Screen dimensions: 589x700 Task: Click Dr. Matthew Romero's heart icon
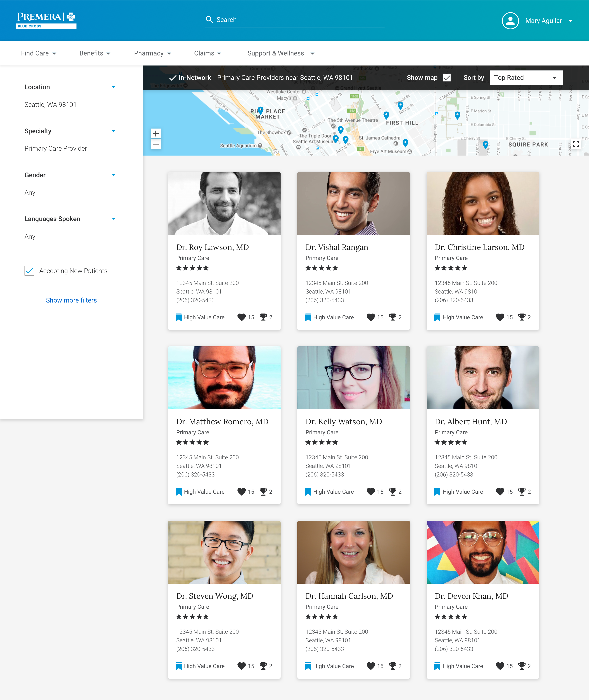pos(241,491)
